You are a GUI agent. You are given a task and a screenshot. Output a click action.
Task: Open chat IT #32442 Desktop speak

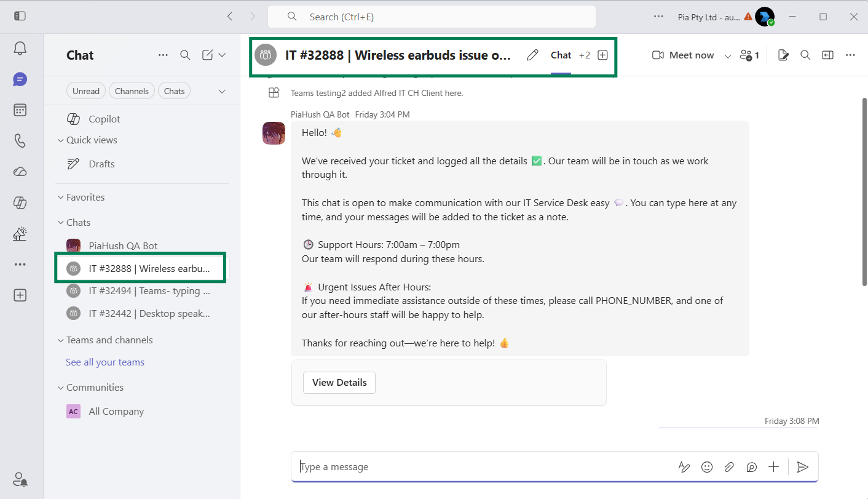coord(142,313)
